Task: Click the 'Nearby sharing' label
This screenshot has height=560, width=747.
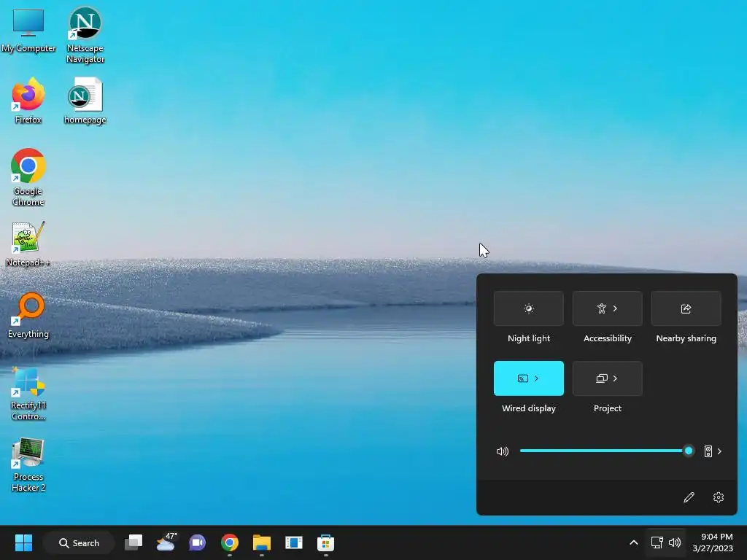Action: pyautogui.click(x=686, y=338)
